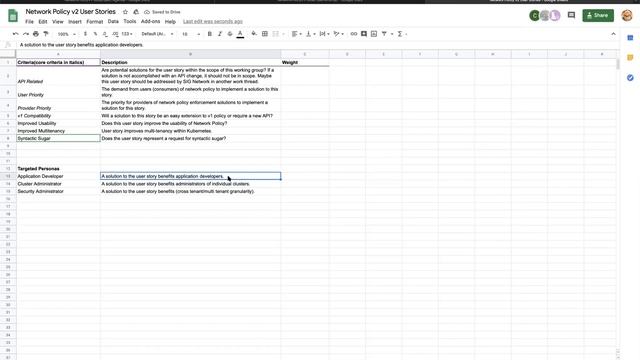Image resolution: width=640 pixels, height=360 pixels.
Task: Open the Format menu
Action: [x=95, y=22]
